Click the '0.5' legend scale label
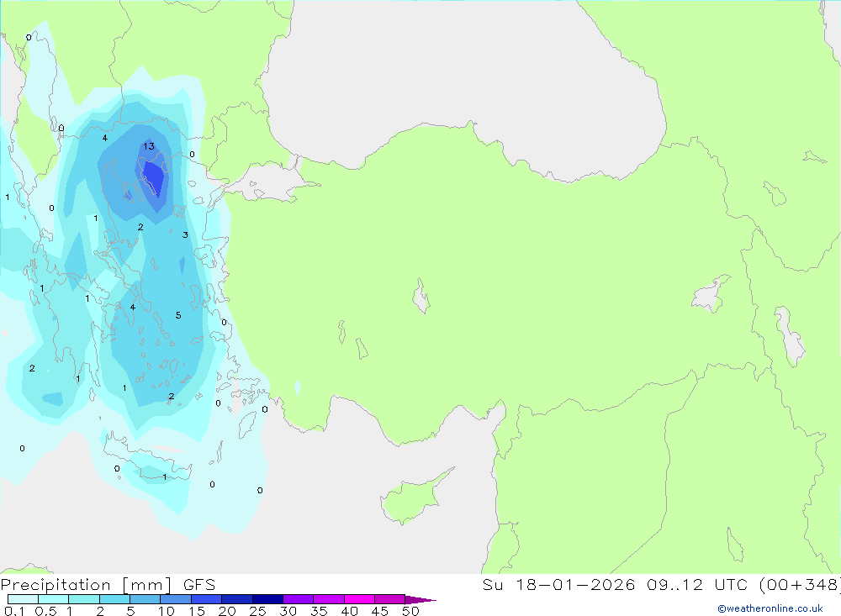This screenshot has width=841, height=616. click(45, 611)
